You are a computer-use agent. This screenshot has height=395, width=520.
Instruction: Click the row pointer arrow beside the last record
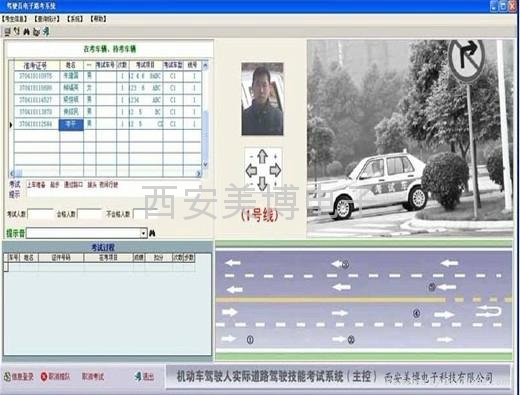[11, 124]
